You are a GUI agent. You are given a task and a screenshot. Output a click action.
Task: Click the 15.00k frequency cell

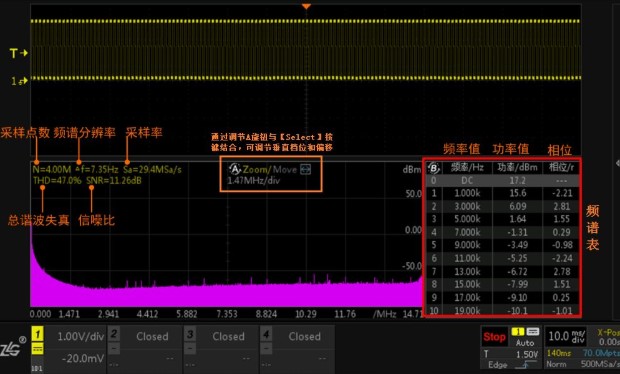[x=467, y=284]
